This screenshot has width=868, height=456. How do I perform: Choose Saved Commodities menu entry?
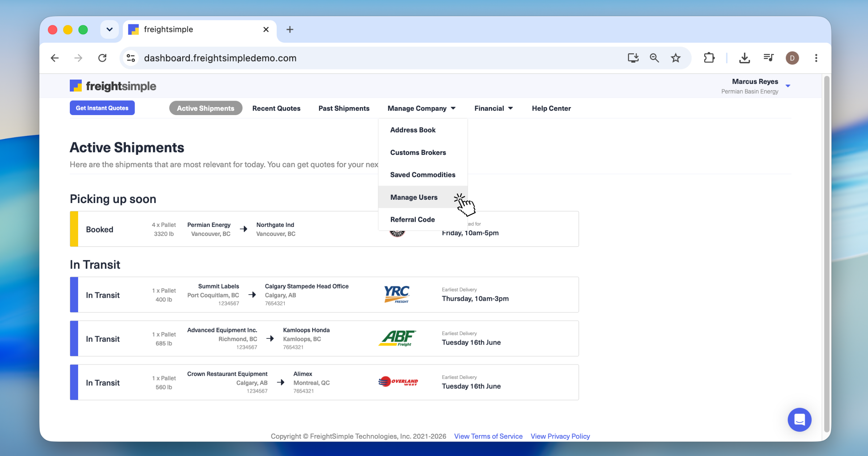423,175
